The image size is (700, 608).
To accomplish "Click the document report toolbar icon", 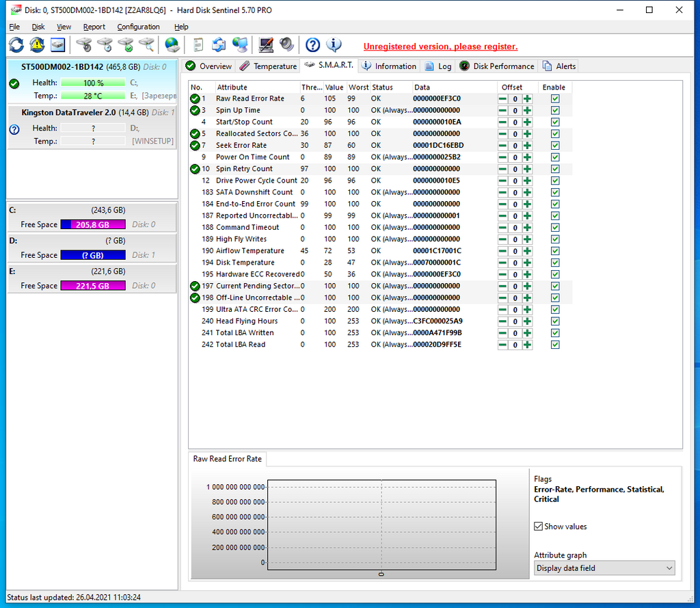I will 198,45.
